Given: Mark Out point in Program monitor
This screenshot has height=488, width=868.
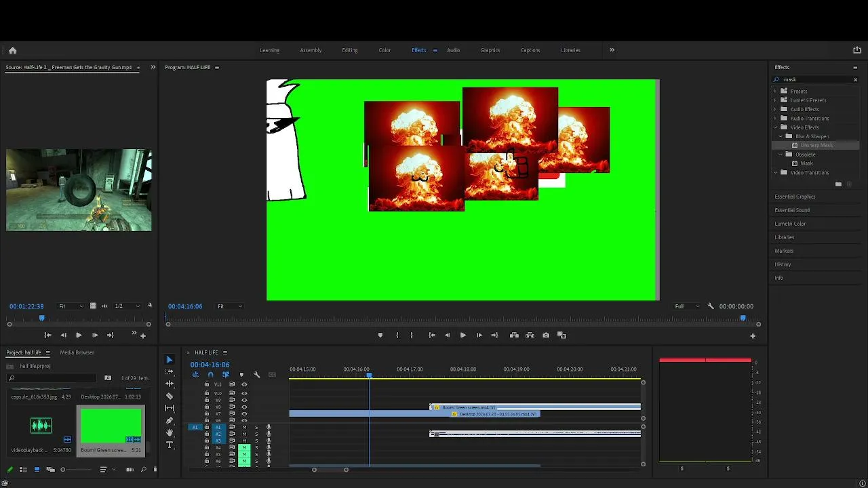Looking at the screenshot, I should (x=411, y=335).
